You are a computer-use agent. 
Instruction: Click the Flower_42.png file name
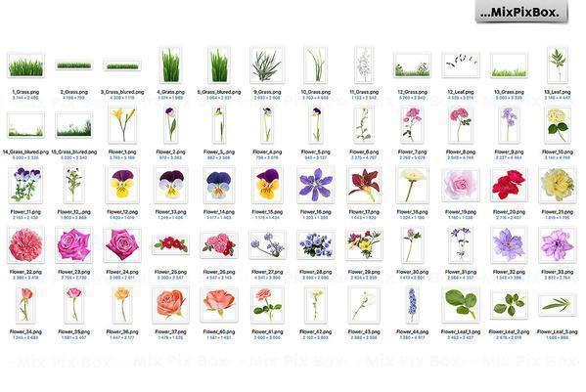pyautogui.click(x=316, y=331)
